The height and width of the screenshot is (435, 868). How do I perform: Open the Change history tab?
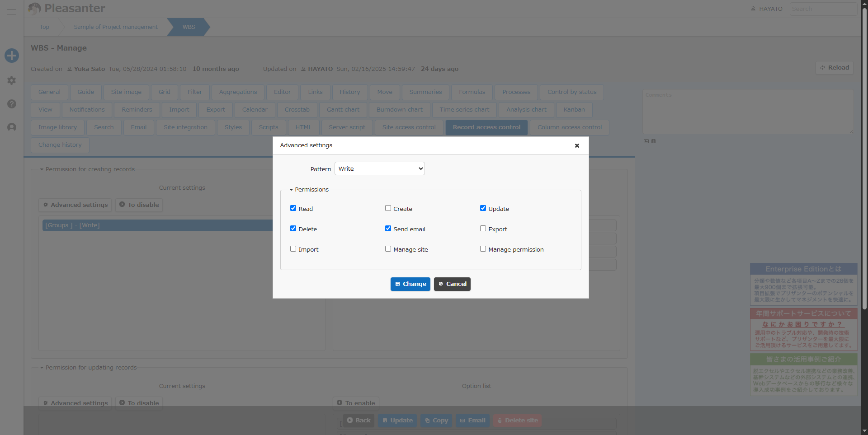point(60,145)
